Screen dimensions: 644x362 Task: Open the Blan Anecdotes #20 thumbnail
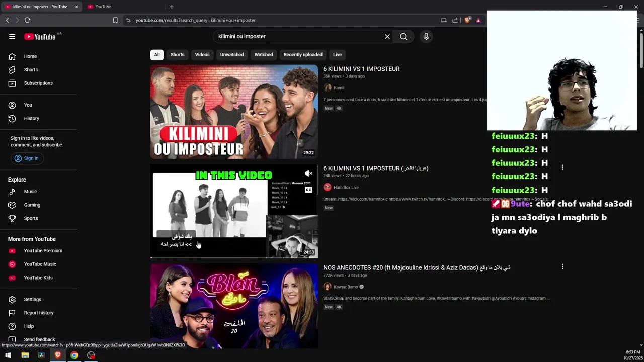[x=234, y=306]
